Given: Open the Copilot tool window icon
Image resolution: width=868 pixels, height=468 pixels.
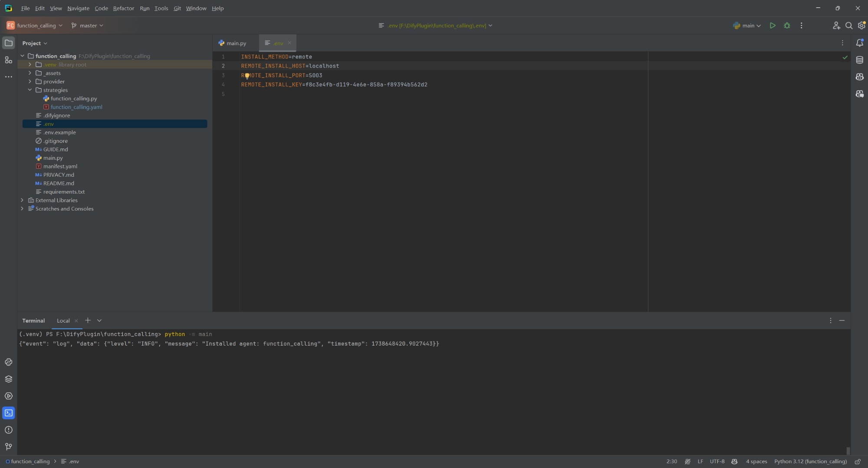Looking at the screenshot, I should pos(860,77).
